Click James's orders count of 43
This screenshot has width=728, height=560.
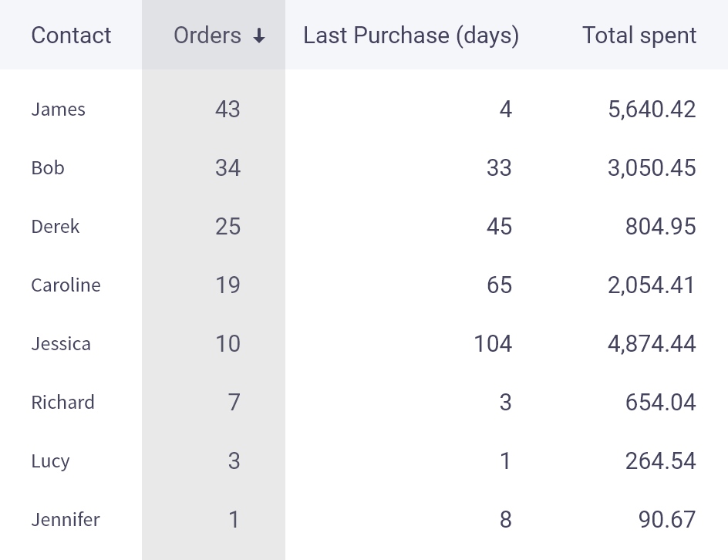pyautogui.click(x=228, y=110)
